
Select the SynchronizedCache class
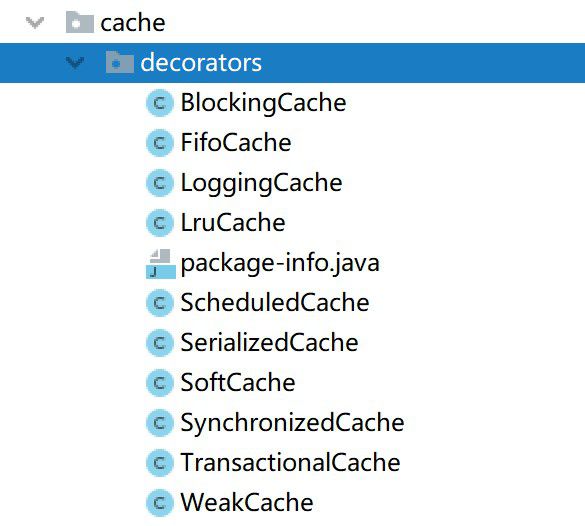pos(292,423)
